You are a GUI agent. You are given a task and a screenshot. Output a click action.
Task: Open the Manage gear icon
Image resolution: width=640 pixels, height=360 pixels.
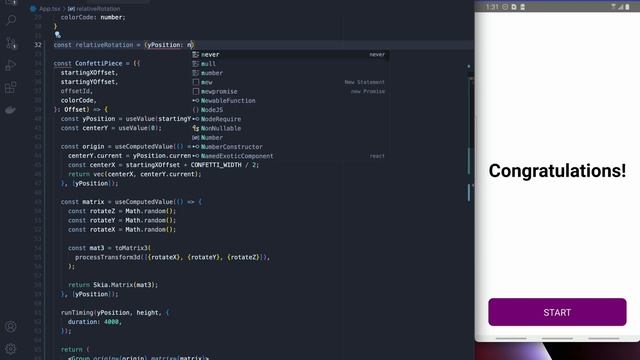point(11,349)
